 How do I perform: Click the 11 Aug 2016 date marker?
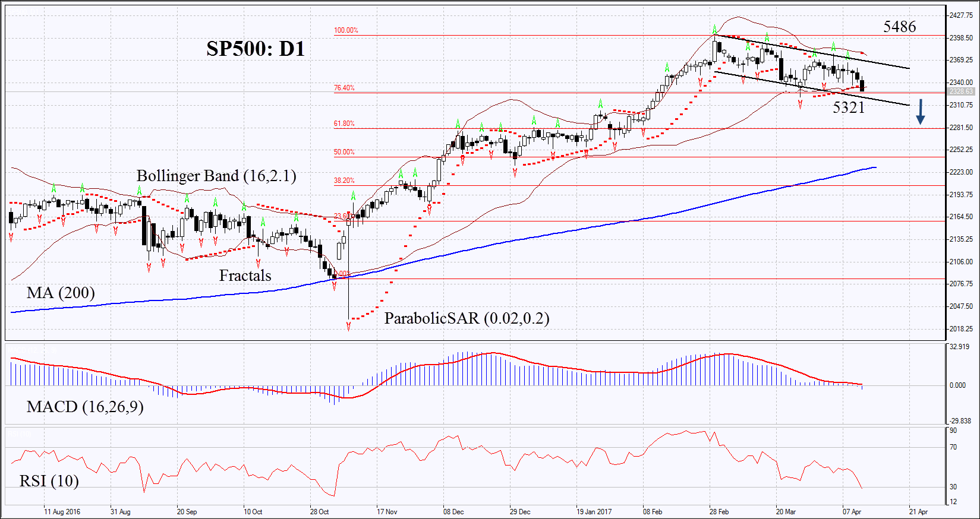coord(62,511)
